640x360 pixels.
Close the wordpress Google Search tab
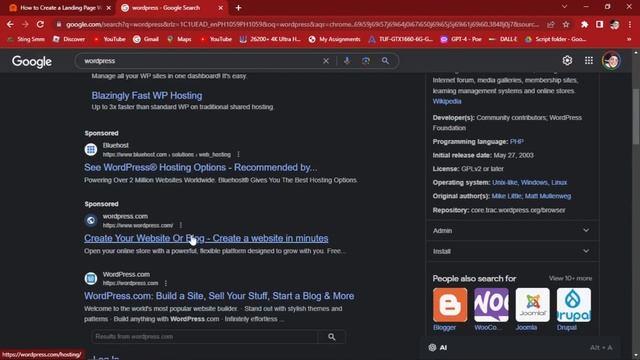[x=220, y=8]
